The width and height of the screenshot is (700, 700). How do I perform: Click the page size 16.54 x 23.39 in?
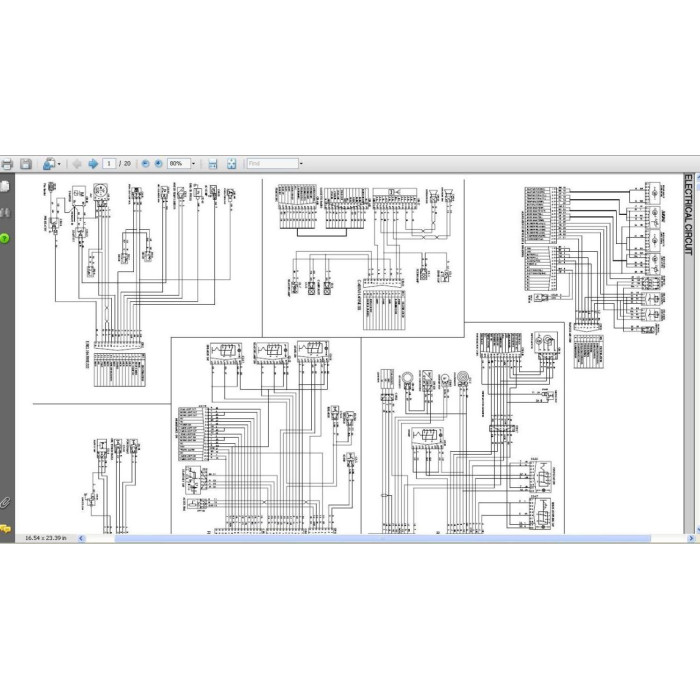pos(46,538)
